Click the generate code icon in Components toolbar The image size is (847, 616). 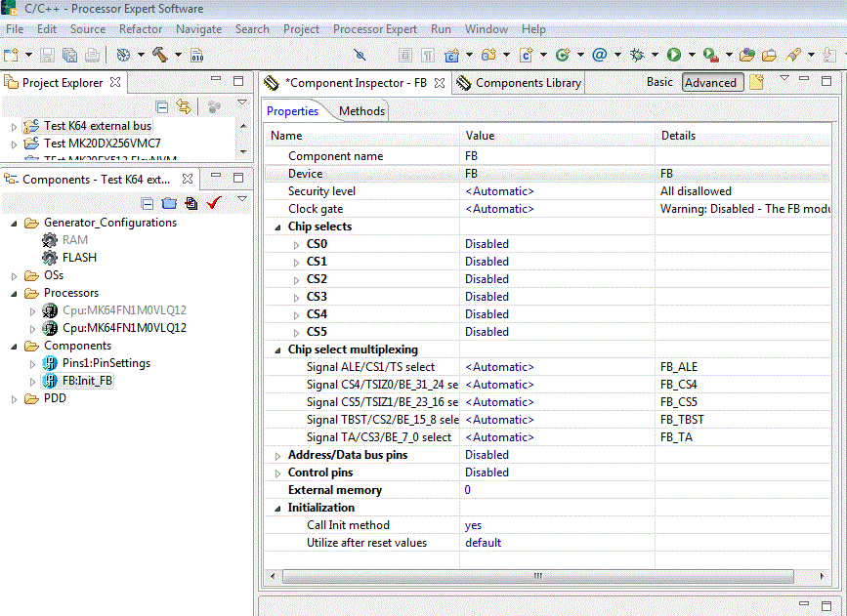191,202
